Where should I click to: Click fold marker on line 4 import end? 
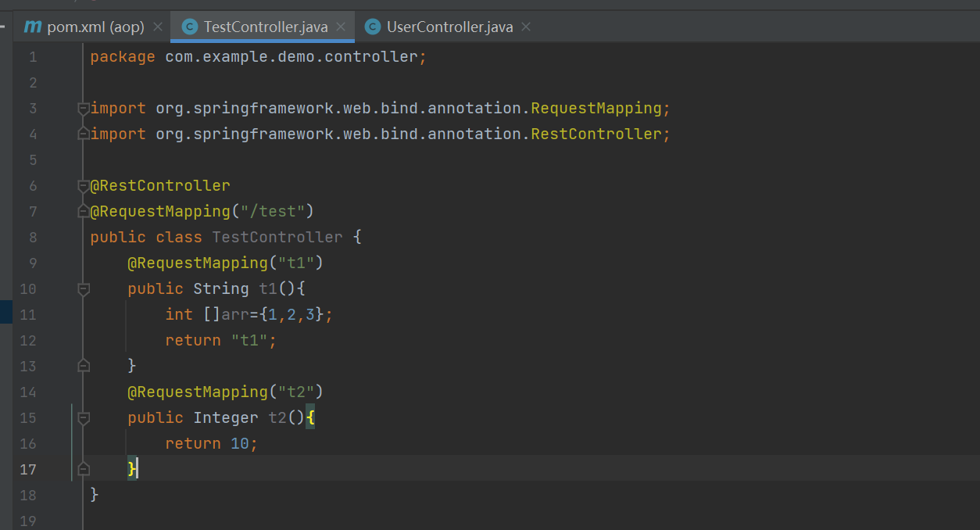[84, 134]
